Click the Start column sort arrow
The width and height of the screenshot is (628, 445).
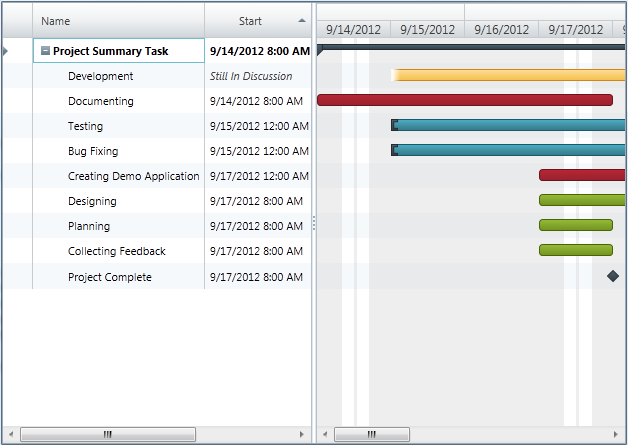[x=302, y=20]
